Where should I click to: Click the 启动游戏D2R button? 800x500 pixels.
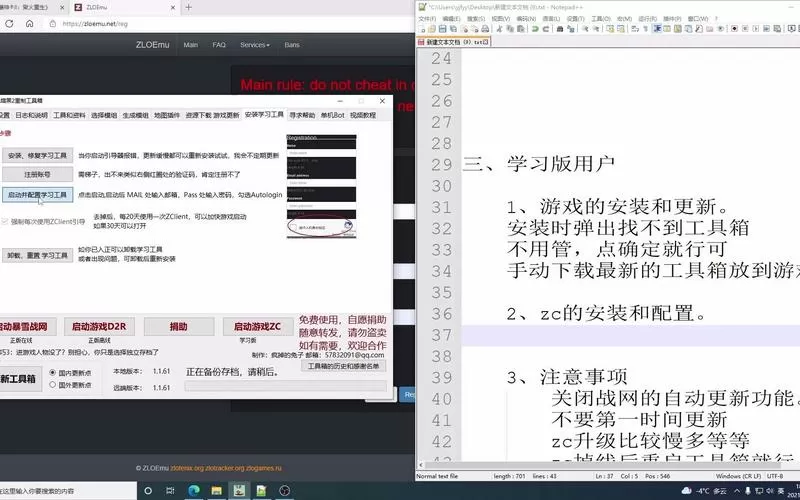coord(99,327)
